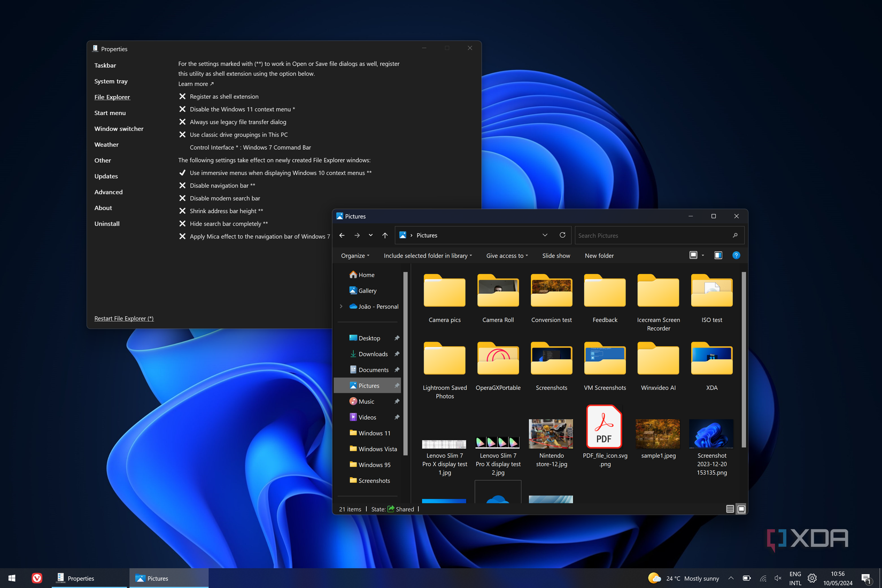
Task: Check Hide search bar completely
Action: 182,223
